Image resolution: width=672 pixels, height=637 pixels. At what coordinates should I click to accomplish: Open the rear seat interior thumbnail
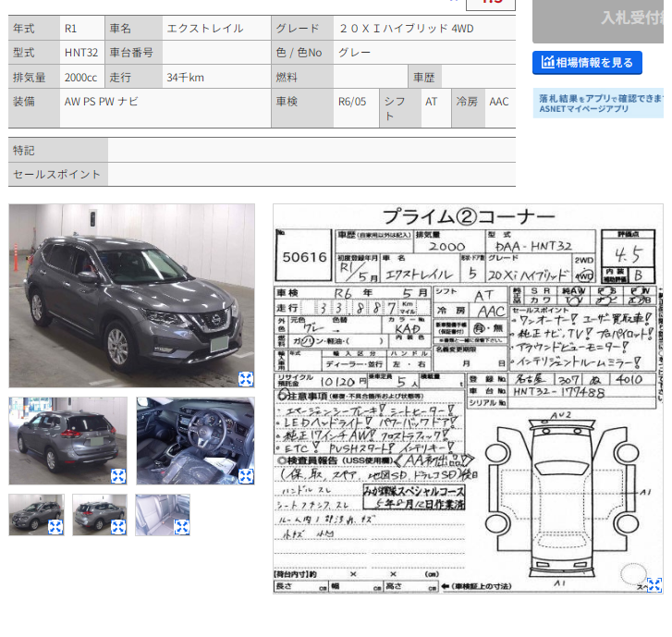pyautogui.click(x=163, y=514)
